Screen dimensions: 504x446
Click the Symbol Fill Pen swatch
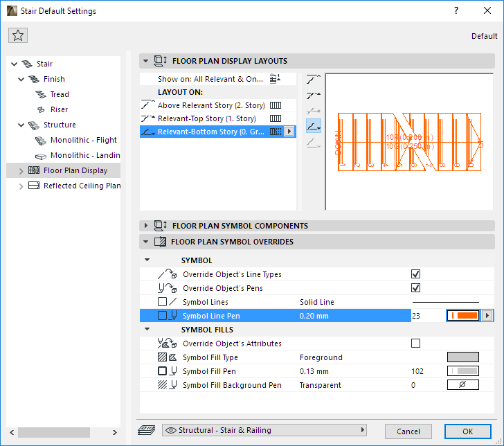tap(463, 371)
